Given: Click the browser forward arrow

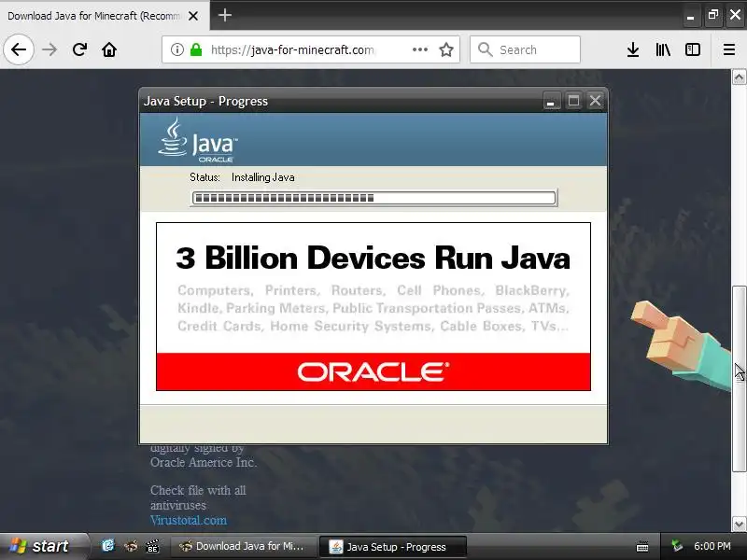Looking at the screenshot, I should (49, 49).
